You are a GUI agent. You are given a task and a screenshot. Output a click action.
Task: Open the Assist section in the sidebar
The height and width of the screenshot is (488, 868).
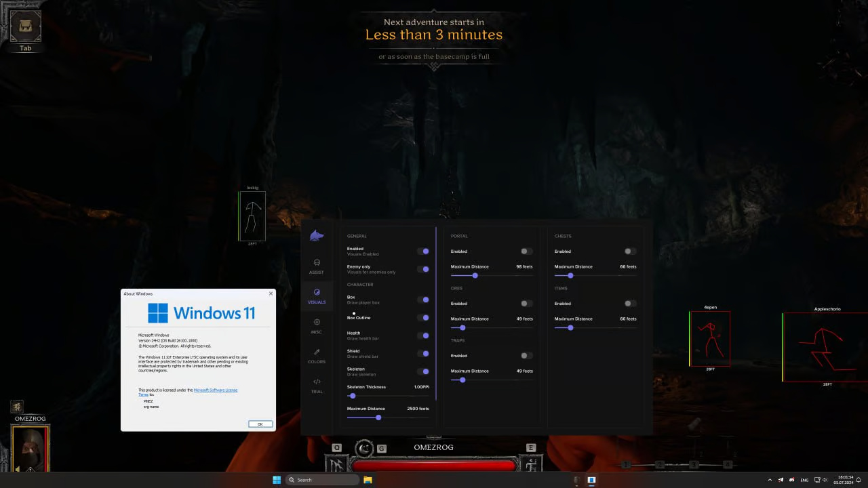[x=317, y=266]
